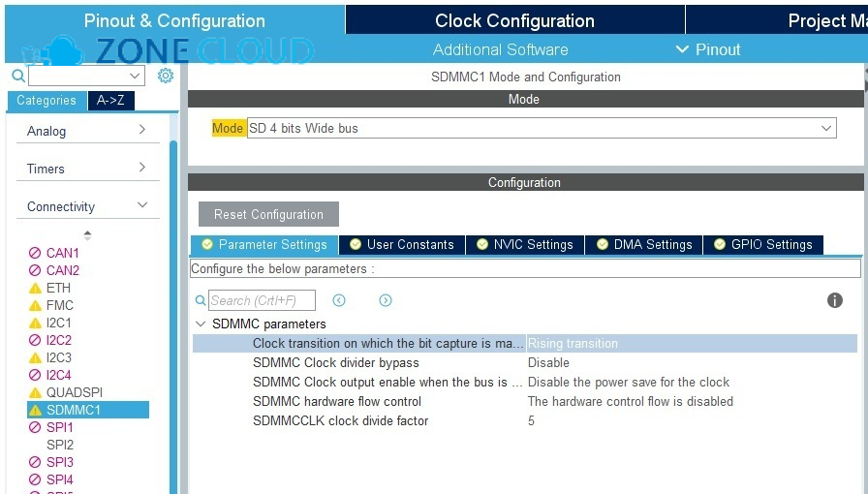The image size is (868, 494).
Task: Click the Reset Configuration button
Action: click(x=268, y=214)
